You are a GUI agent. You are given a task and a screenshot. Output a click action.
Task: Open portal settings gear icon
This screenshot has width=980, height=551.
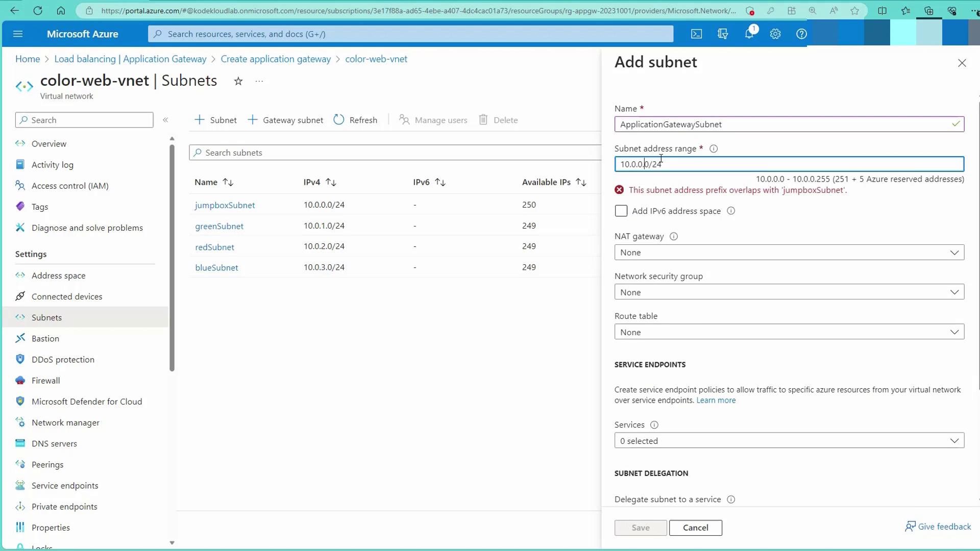click(x=775, y=34)
